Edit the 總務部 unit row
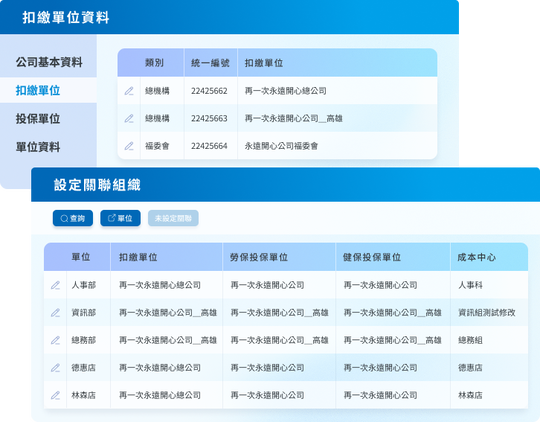540x422 pixels. coord(55,340)
